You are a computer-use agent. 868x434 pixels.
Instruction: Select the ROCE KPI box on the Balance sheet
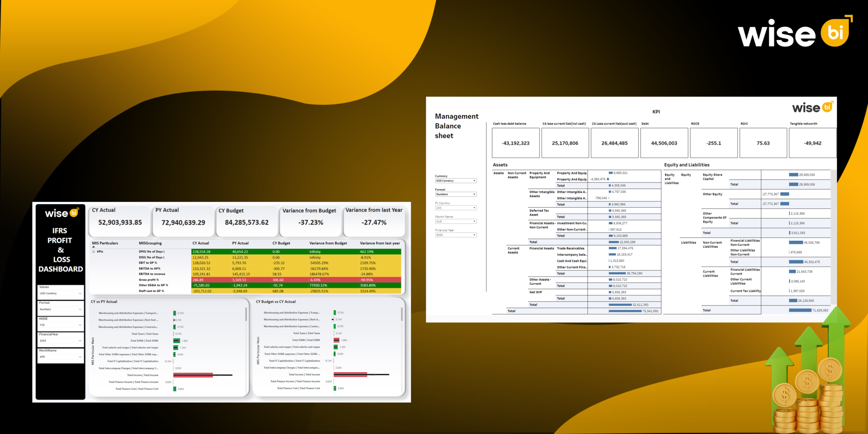[713, 143]
